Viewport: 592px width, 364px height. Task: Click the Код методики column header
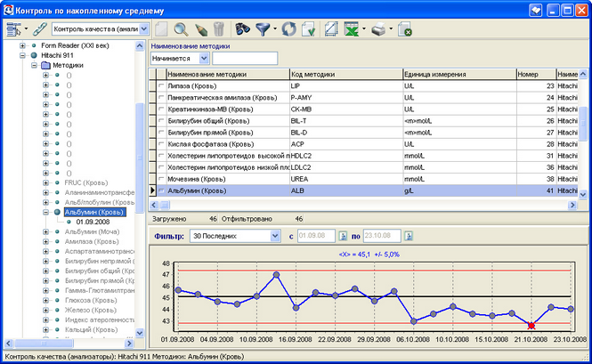coord(346,75)
